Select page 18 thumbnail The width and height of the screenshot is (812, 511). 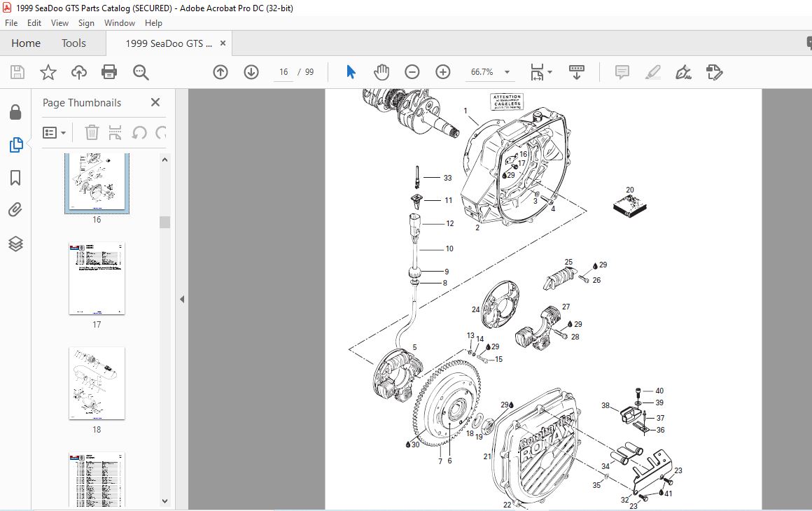tap(97, 384)
